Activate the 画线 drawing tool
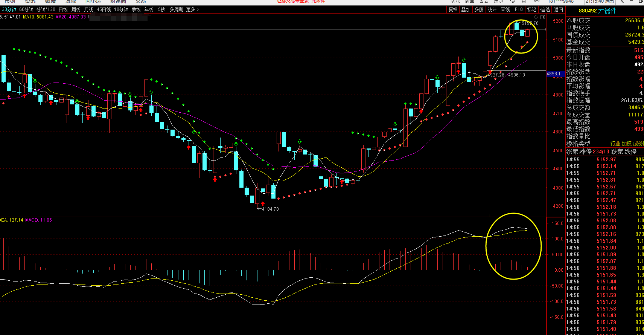Viewport: 644px width, 335px height. (505, 9)
